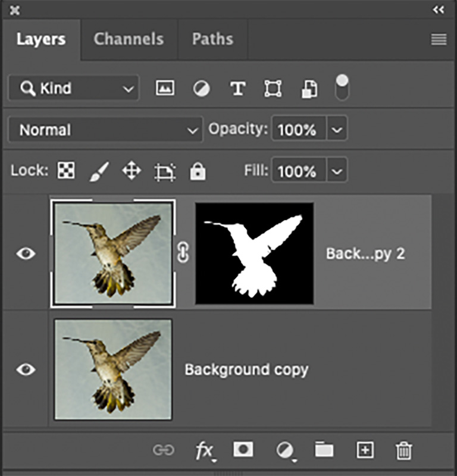Toggle layer filtering switch on or off
457x476 pixels.
[x=342, y=87]
